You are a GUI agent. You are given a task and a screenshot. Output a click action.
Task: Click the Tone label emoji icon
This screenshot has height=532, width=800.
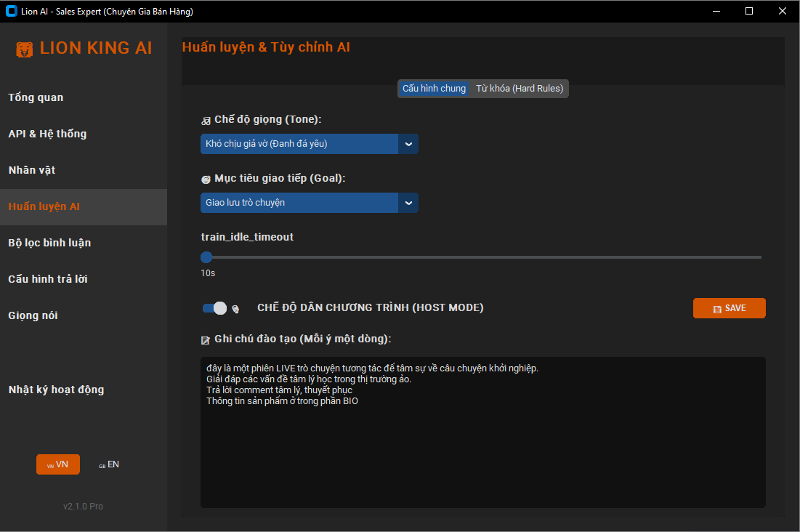click(x=206, y=121)
